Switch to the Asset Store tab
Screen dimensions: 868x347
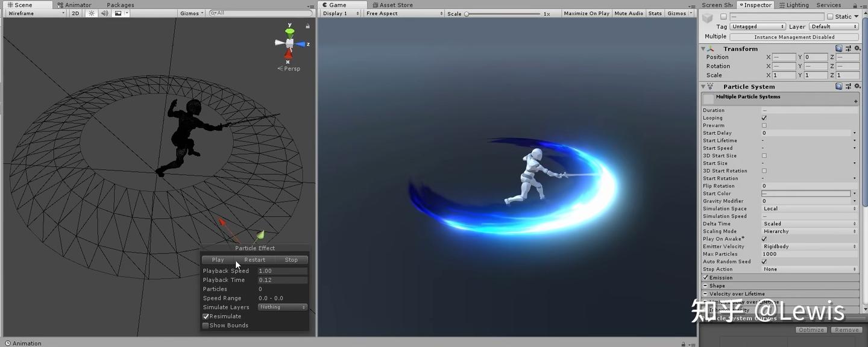click(x=392, y=5)
